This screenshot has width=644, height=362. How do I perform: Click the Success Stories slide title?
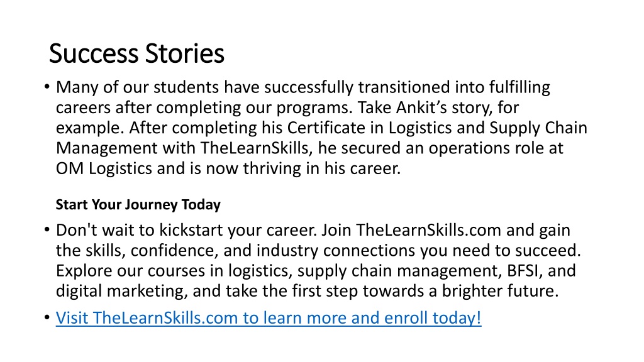[136, 53]
